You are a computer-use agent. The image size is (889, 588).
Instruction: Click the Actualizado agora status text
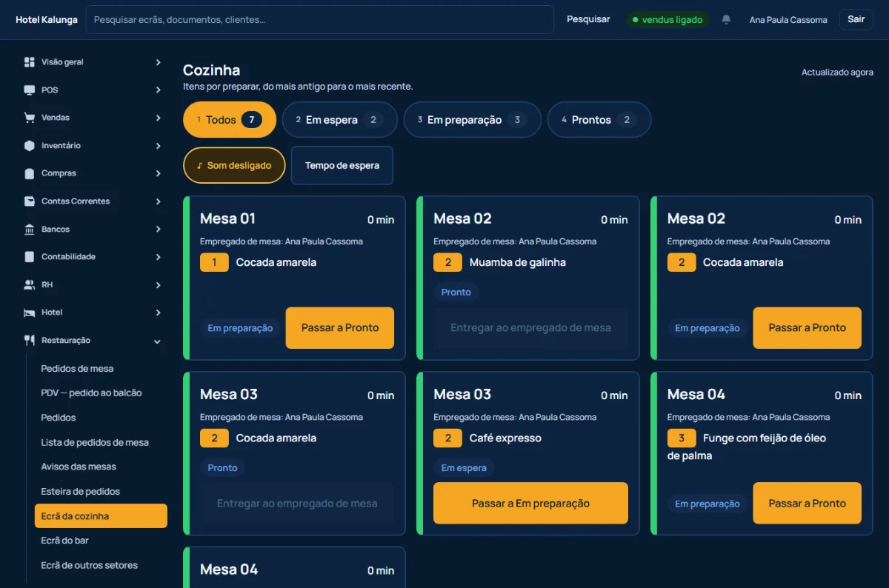(837, 73)
